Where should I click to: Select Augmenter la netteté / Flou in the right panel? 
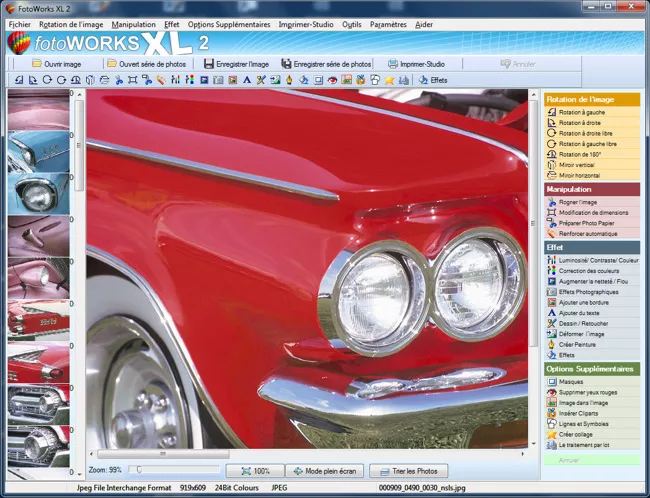click(x=592, y=282)
